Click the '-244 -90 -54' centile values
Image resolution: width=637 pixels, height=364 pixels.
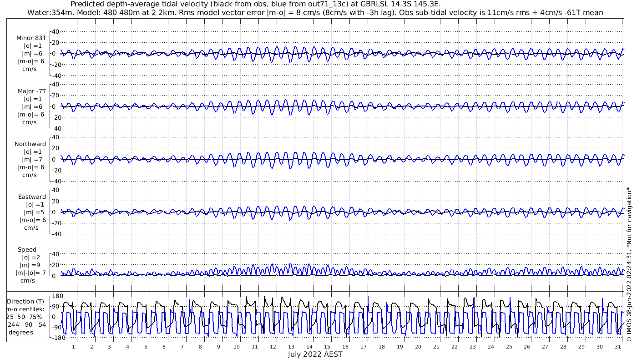[x=25, y=325]
